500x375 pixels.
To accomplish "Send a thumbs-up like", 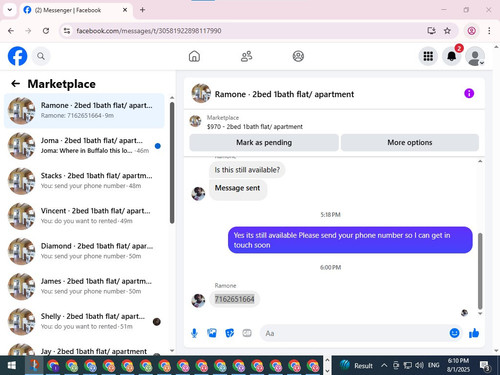I will [x=474, y=333].
